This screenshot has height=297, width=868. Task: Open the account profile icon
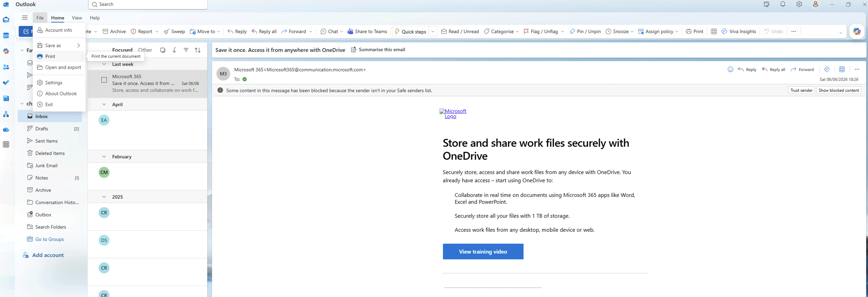click(815, 4)
